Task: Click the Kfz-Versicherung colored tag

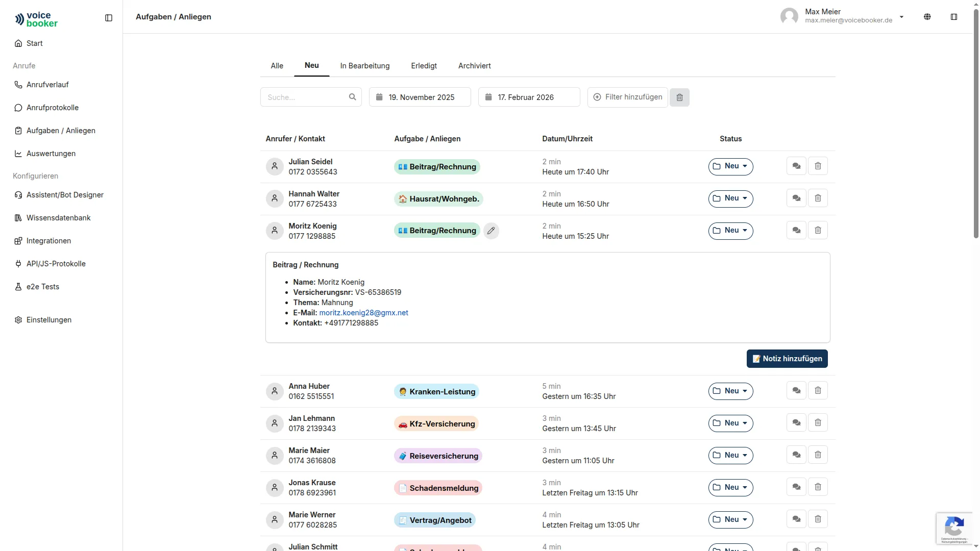Action: click(x=436, y=424)
